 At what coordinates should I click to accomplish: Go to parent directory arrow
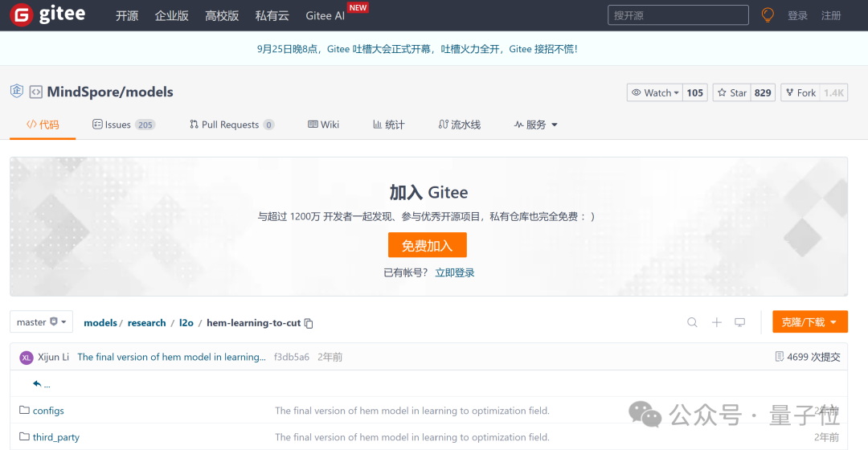(37, 383)
